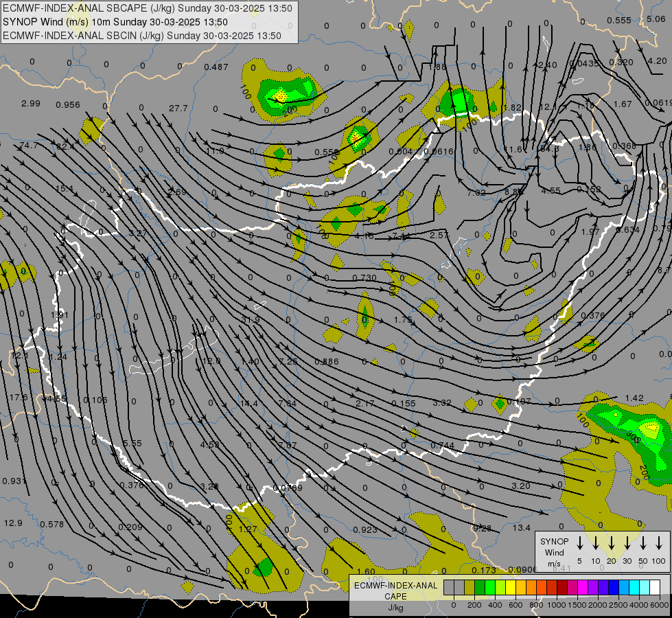Image resolution: width=672 pixels, height=618 pixels.
Task: Click the SYNOP Wind m/s legend label
Action: pyautogui.click(x=554, y=552)
